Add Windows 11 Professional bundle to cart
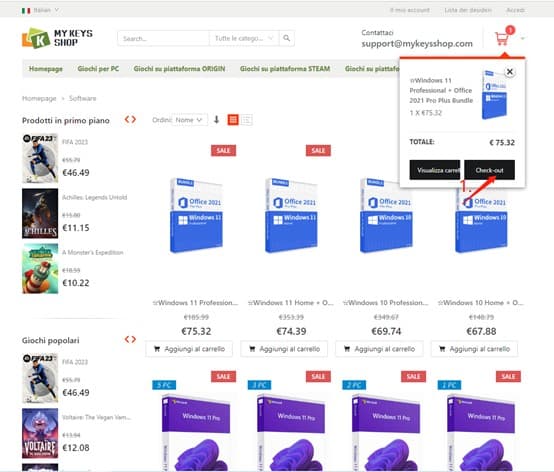 pyautogui.click(x=189, y=349)
